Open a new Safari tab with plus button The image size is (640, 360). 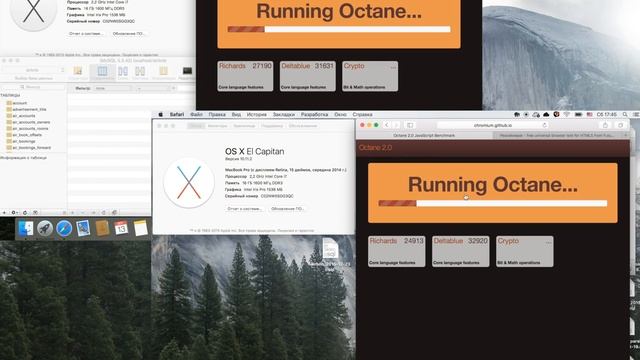coord(626,135)
